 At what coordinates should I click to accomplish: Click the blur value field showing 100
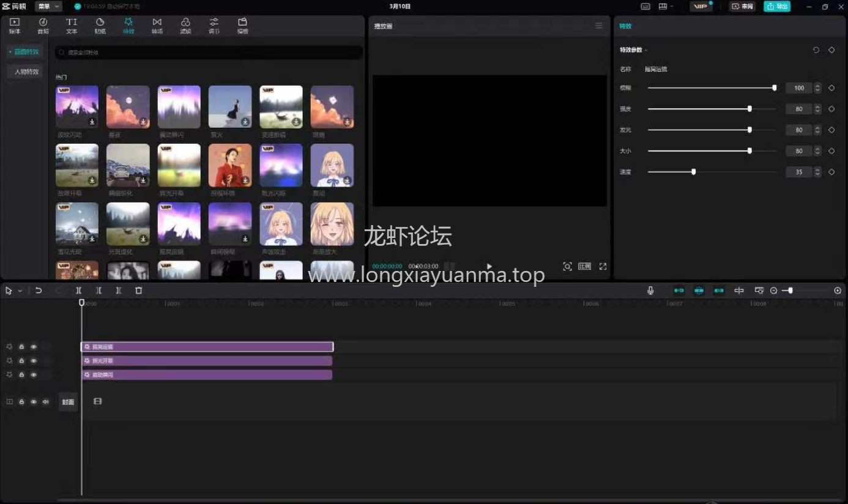tap(799, 88)
